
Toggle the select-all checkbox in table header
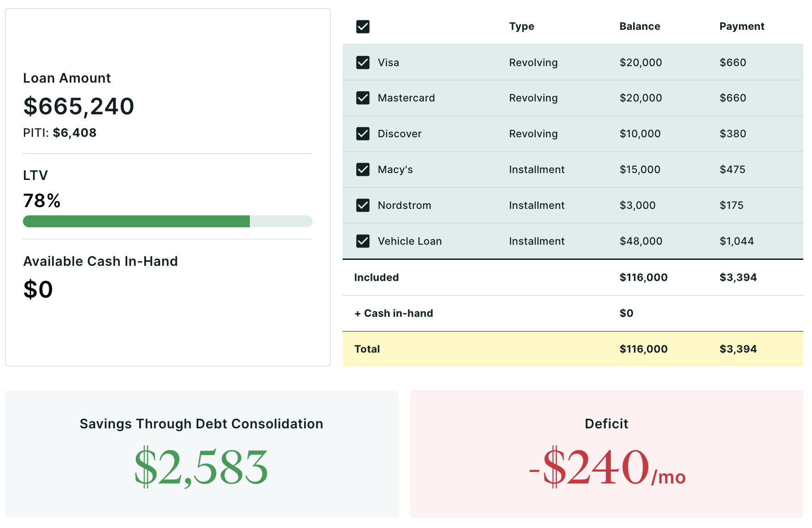363,27
